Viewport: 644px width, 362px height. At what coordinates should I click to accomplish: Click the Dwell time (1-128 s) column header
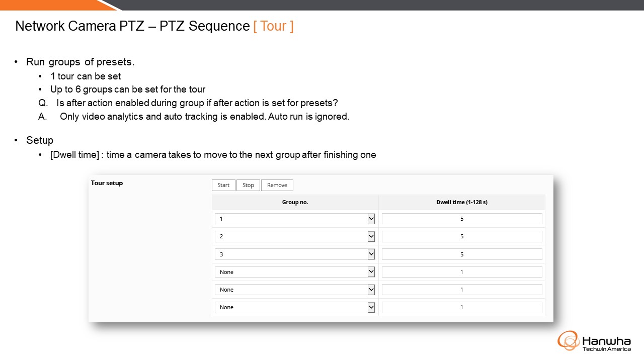(462, 202)
